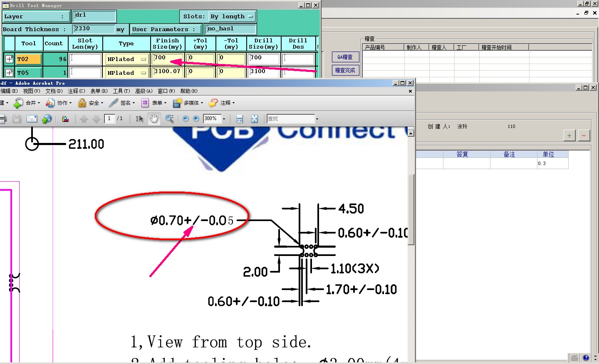The width and height of the screenshot is (599, 364).
Task: Open the View (视图) menu
Action: pyautogui.click(x=32, y=91)
